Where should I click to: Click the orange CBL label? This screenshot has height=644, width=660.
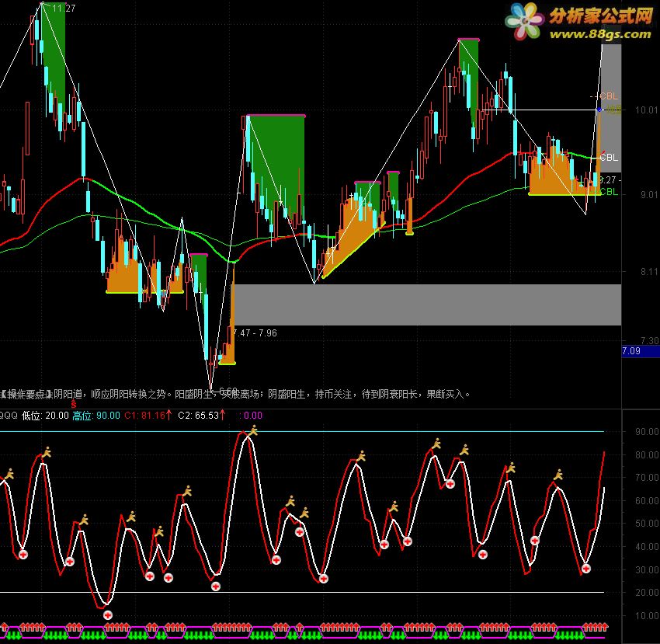pos(609,96)
